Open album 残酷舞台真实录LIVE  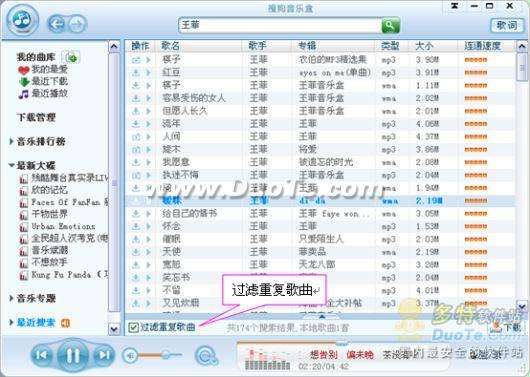coord(64,178)
